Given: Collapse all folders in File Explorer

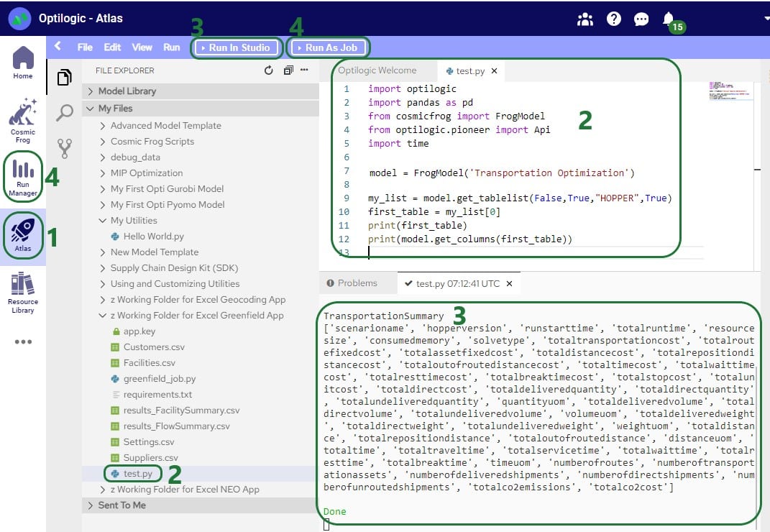Looking at the screenshot, I should [288, 70].
